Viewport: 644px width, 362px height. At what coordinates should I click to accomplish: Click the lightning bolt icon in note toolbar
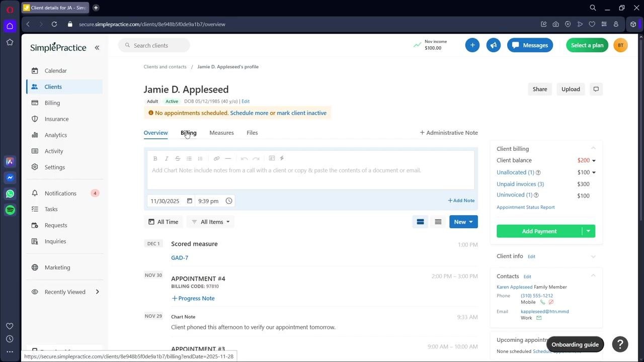pos(282,158)
